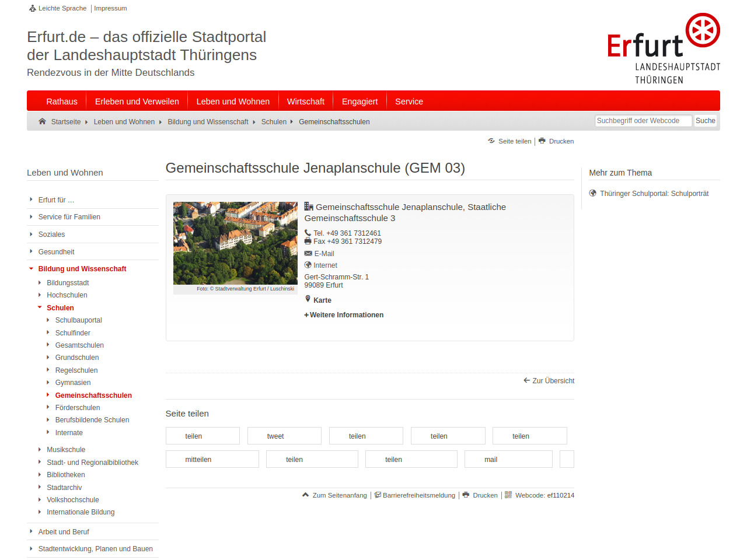Click the Erfurt logo
The image size is (747, 560).
tap(663, 49)
